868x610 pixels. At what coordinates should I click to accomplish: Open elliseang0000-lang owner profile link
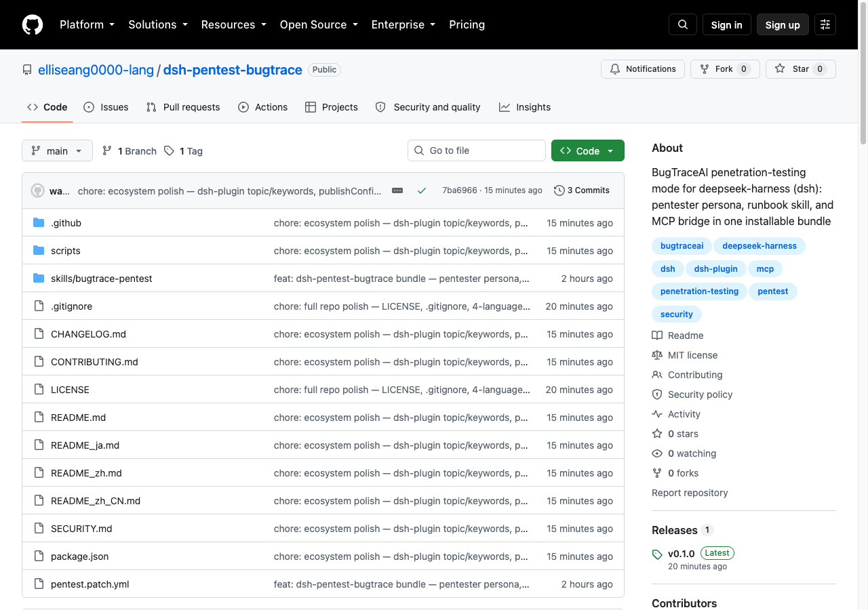96,70
